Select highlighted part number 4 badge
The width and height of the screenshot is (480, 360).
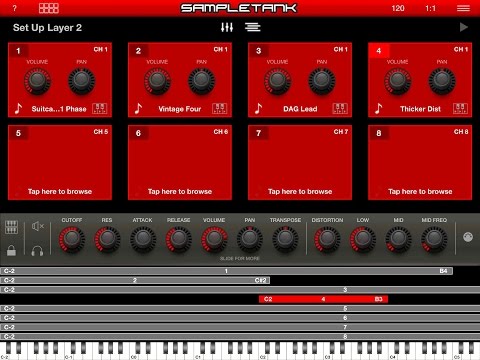tap(379, 51)
